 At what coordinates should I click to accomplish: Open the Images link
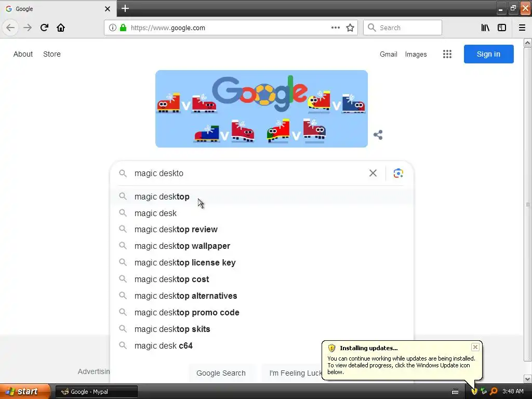pyautogui.click(x=416, y=54)
